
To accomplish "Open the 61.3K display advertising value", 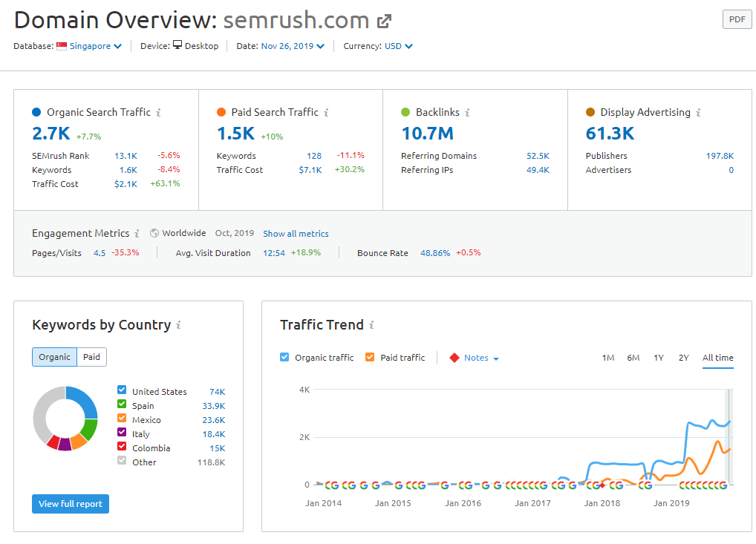I will tap(610, 134).
